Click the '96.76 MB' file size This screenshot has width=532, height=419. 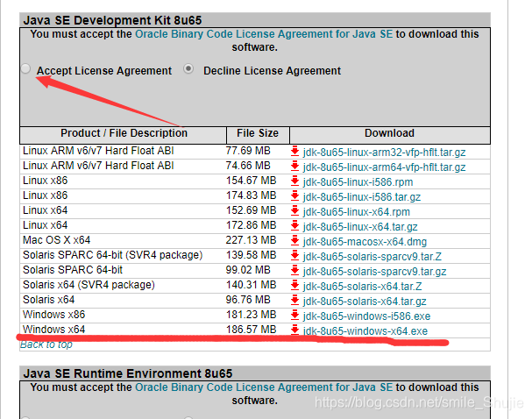(x=248, y=300)
